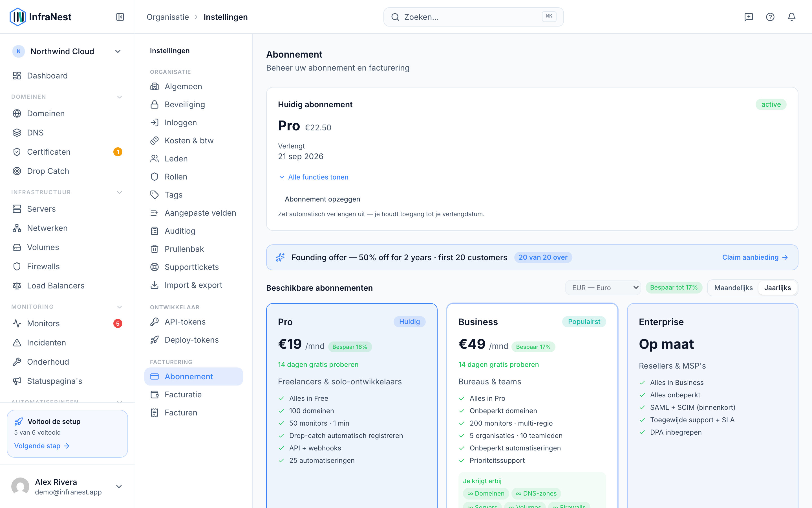Open Aangepaste velden settings
812x508 pixels.
tap(194, 213)
